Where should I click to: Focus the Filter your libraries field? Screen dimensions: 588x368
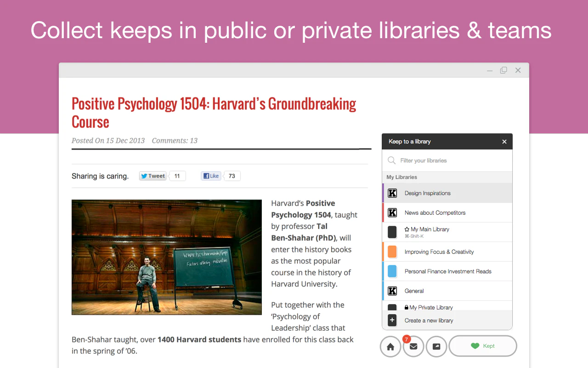(x=447, y=161)
